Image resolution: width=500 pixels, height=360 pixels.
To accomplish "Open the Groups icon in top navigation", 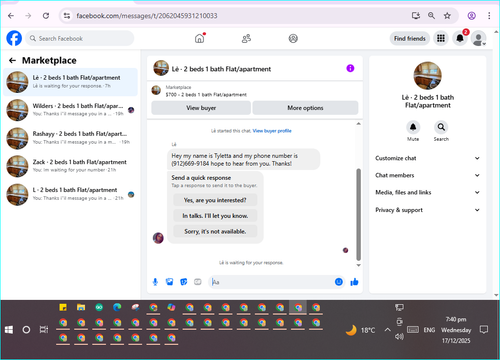I will pyautogui.click(x=293, y=39).
